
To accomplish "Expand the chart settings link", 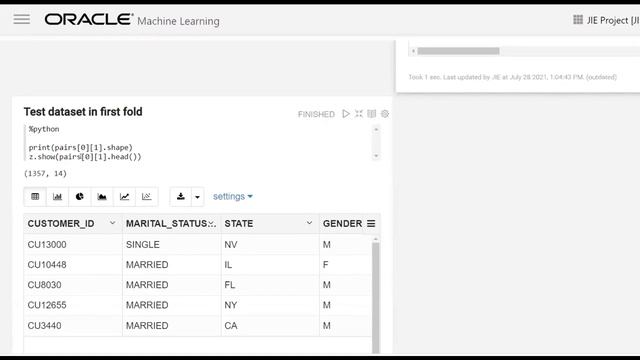I will (x=233, y=196).
